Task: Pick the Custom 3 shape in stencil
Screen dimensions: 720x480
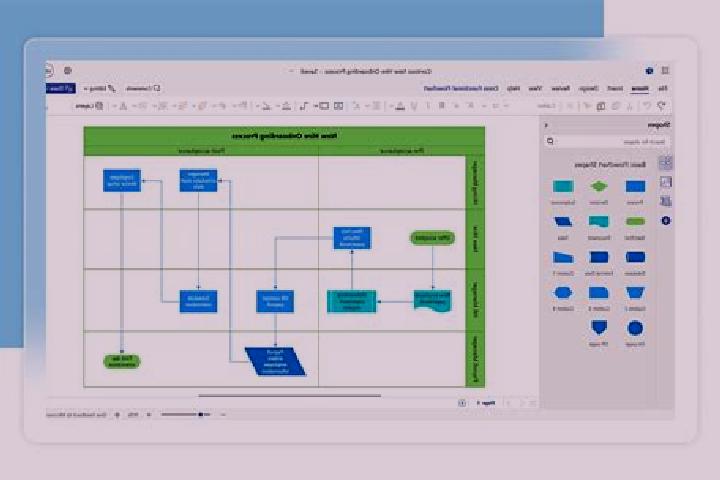Action: [598, 293]
